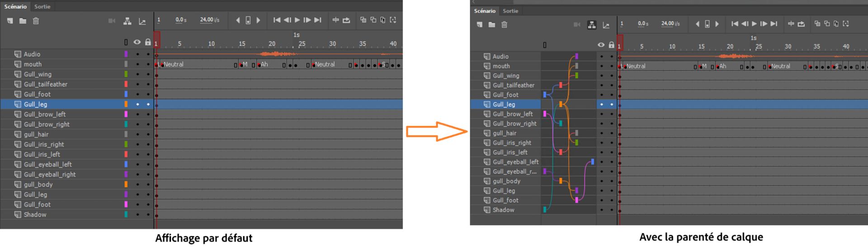Disable active layer parenting view button
This screenshot has width=868, height=247.
point(591,24)
